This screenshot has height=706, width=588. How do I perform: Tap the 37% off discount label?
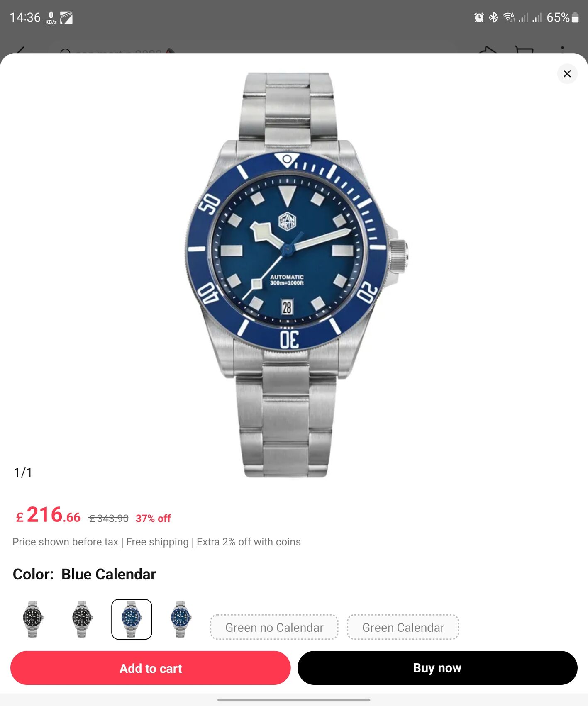coord(153,518)
